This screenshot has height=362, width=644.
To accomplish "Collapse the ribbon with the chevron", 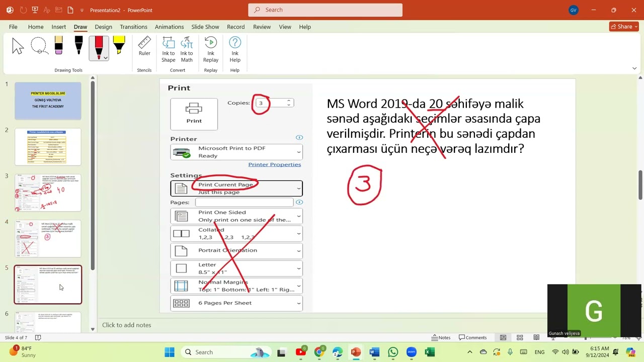I will pyautogui.click(x=634, y=68).
